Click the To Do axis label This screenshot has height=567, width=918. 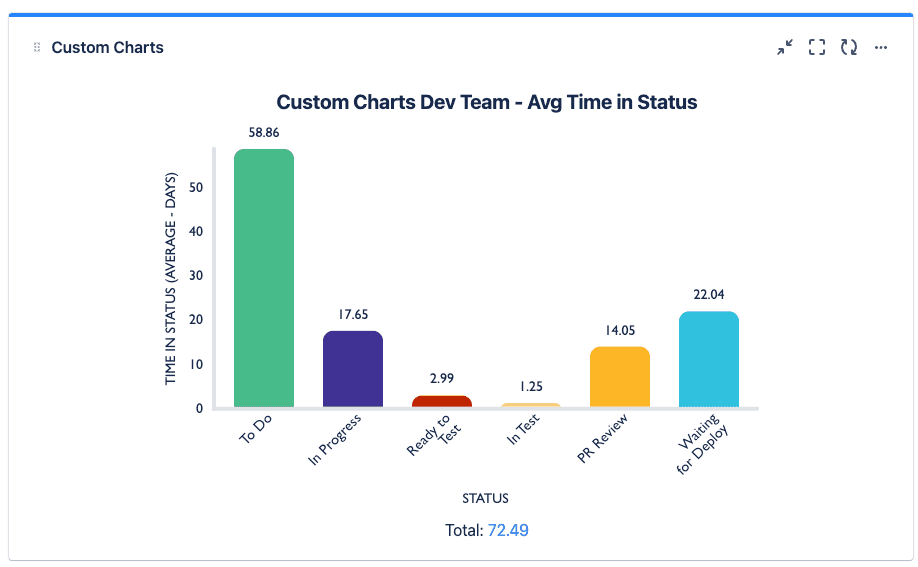tap(256, 430)
